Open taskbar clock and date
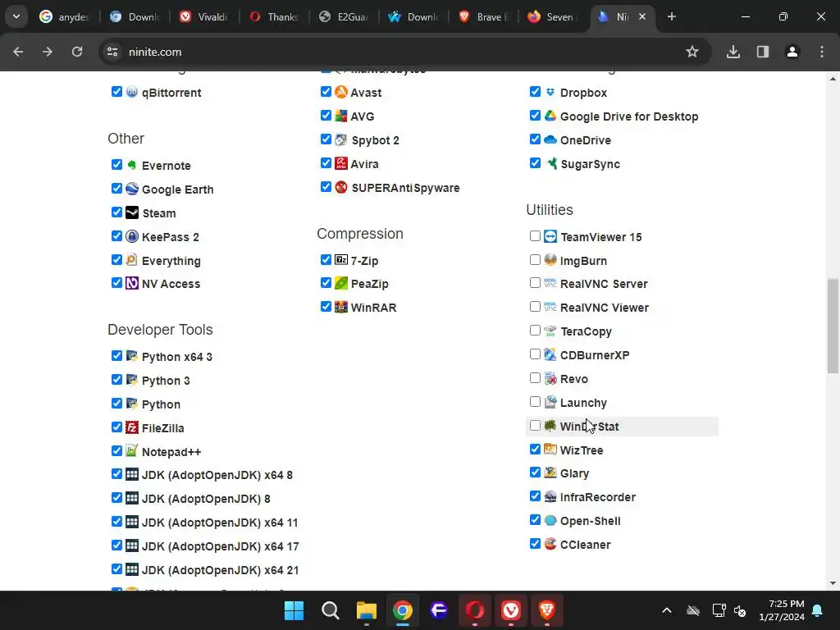 tap(782, 610)
